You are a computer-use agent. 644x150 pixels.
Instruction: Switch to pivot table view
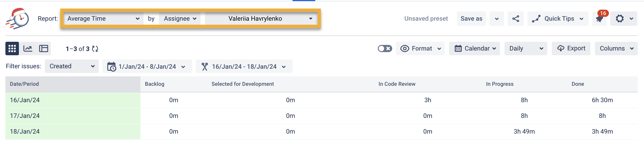(x=43, y=49)
